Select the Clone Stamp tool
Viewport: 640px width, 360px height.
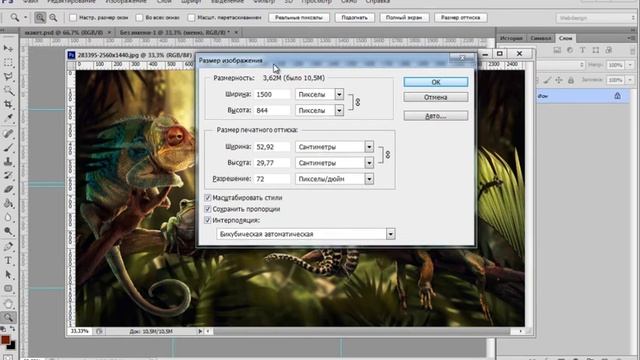tap(8, 161)
